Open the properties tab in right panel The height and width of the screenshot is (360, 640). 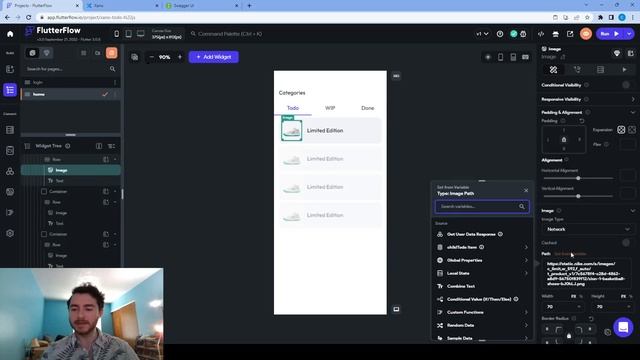pos(553,70)
